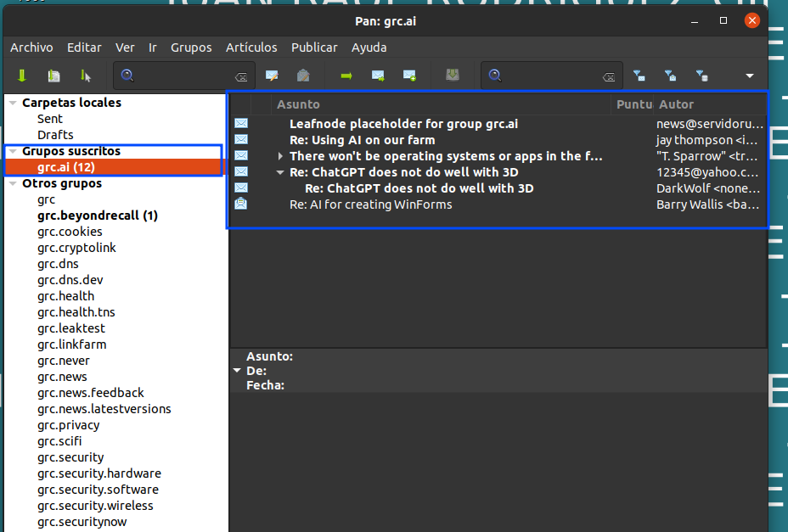The height and width of the screenshot is (532, 788).
Task: Open the Ayuda menu
Action: click(369, 48)
